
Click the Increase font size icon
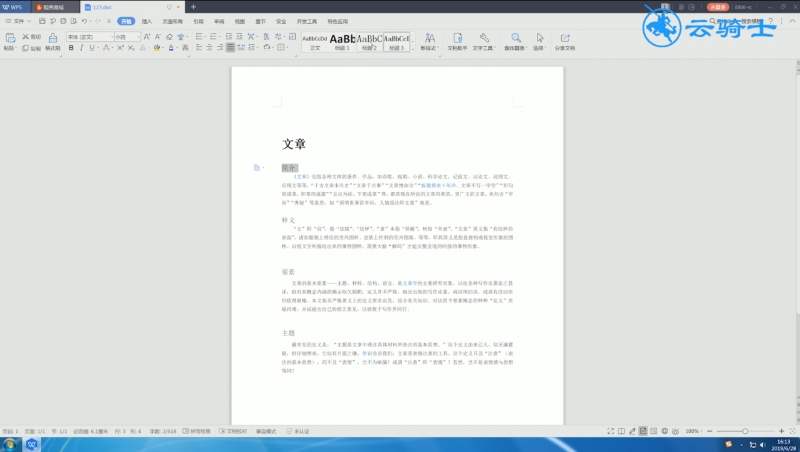[x=147, y=37]
